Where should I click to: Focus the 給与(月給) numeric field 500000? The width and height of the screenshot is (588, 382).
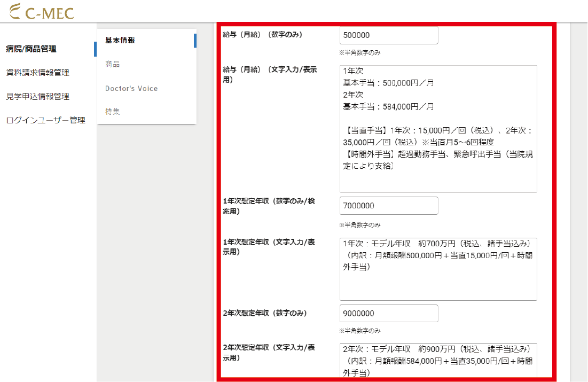(x=389, y=35)
